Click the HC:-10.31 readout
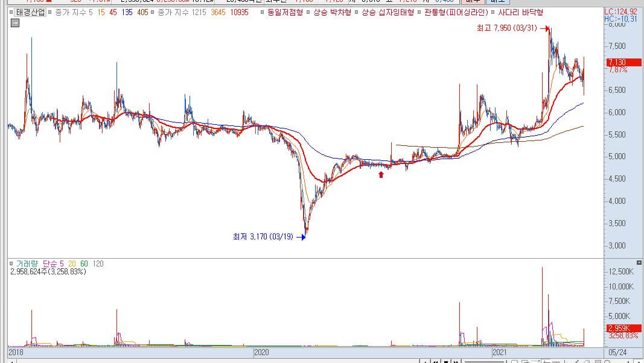The image size is (644, 363). point(620,19)
